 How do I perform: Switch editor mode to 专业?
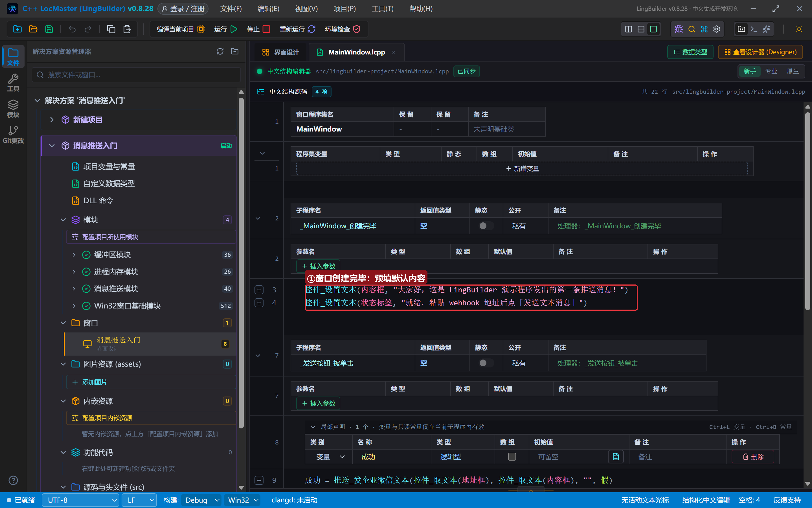pyautogui.click(x=771, y=71)
